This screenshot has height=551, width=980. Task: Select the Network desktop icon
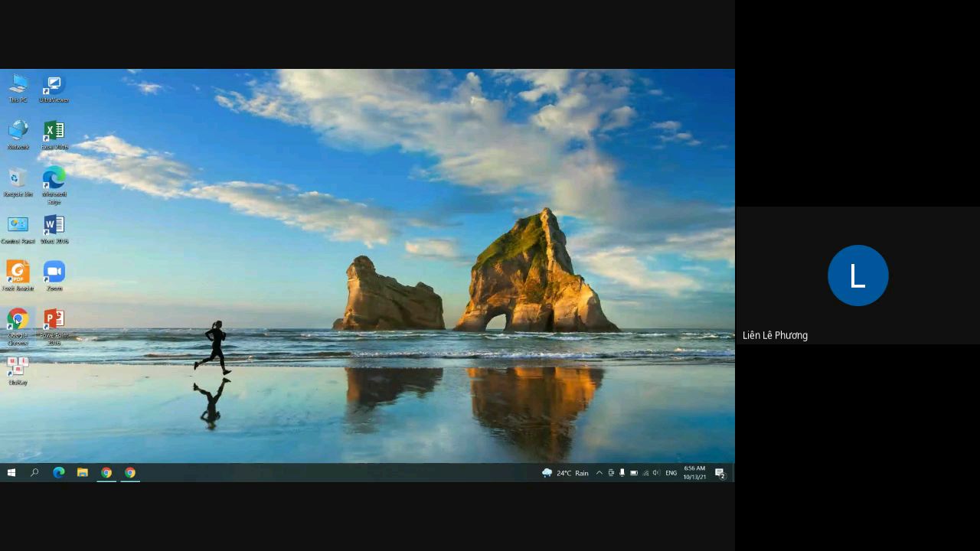point(18,132)
